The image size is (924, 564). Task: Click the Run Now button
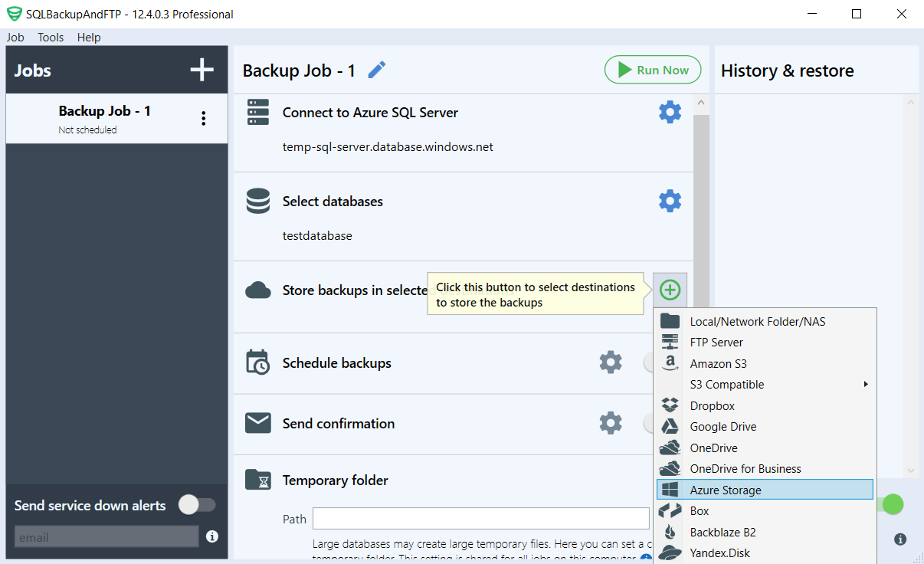(x=653, y=70)
